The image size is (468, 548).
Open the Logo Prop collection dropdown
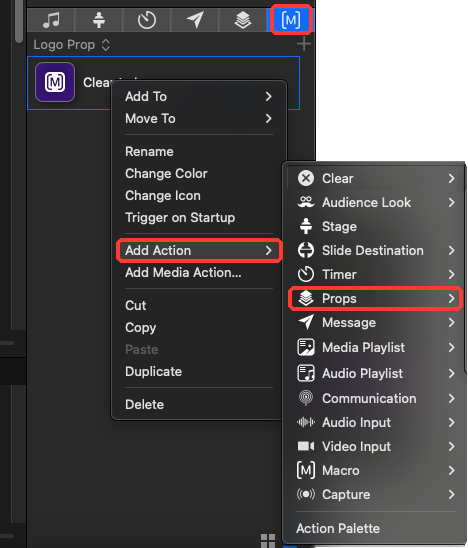click(x=72, y=45)
